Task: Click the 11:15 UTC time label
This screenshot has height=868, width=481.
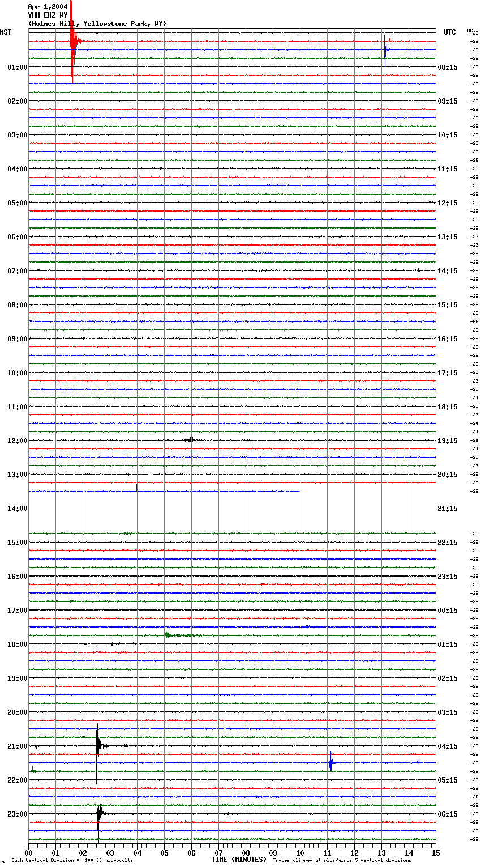Action: point(448,169)
